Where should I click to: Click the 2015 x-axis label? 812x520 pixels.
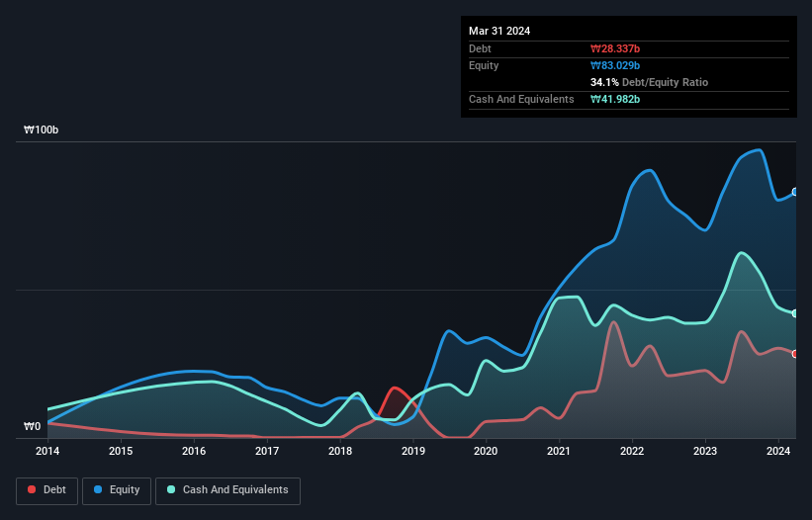[121, 451]
